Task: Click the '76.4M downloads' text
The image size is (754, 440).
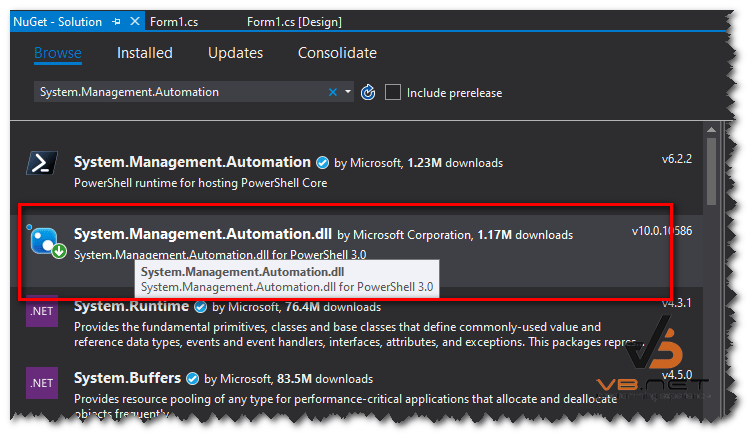Action: point(333,307)
